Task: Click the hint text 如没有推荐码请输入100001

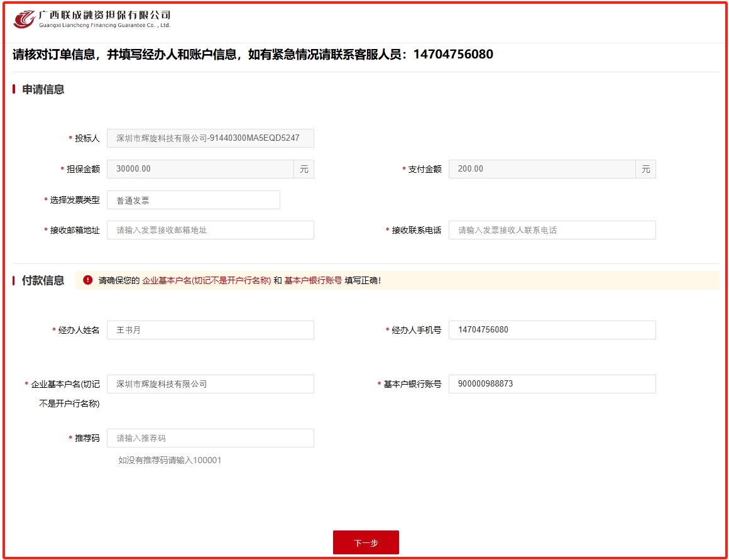Action: (170, 460)
